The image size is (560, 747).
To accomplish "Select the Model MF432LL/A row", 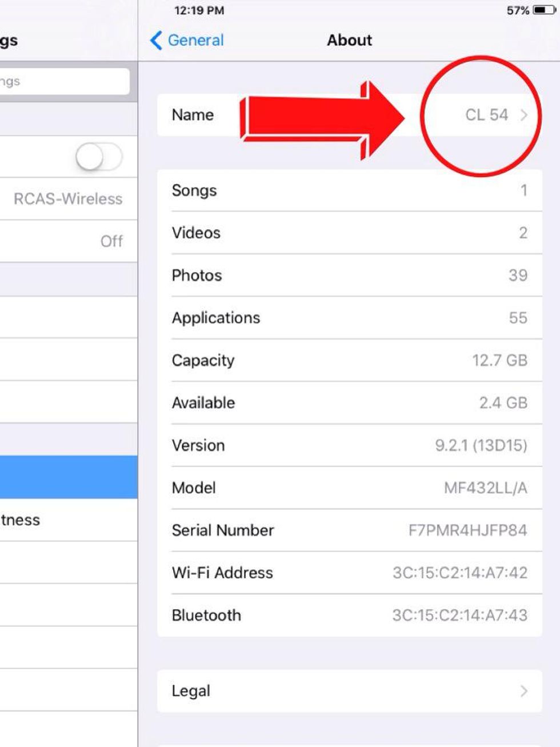I will (x=349, y=488).
